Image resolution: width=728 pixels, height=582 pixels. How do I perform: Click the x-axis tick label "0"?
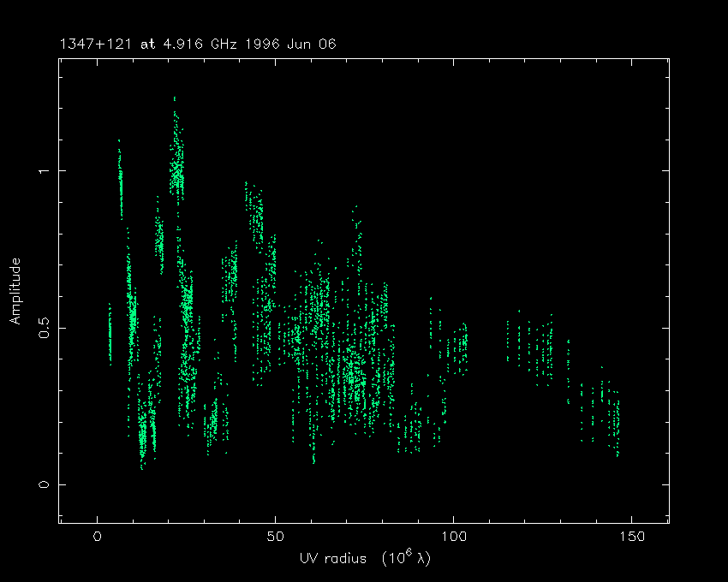point(98,536)
